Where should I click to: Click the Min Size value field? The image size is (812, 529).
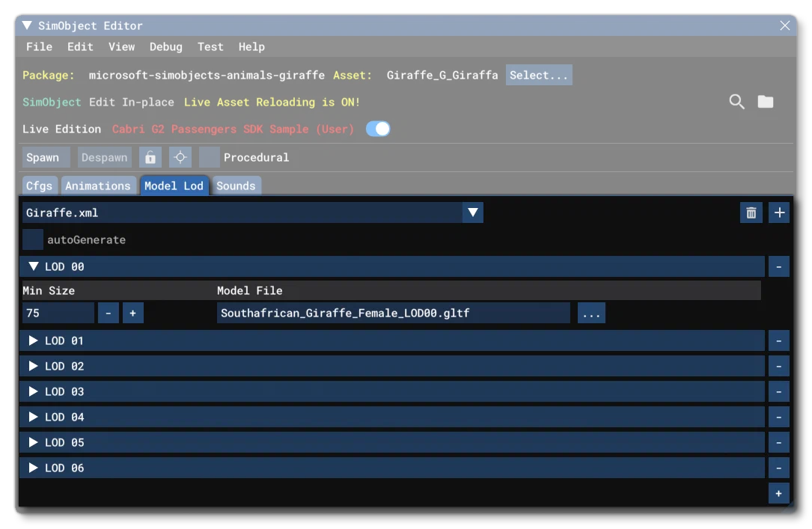[58, 314]
